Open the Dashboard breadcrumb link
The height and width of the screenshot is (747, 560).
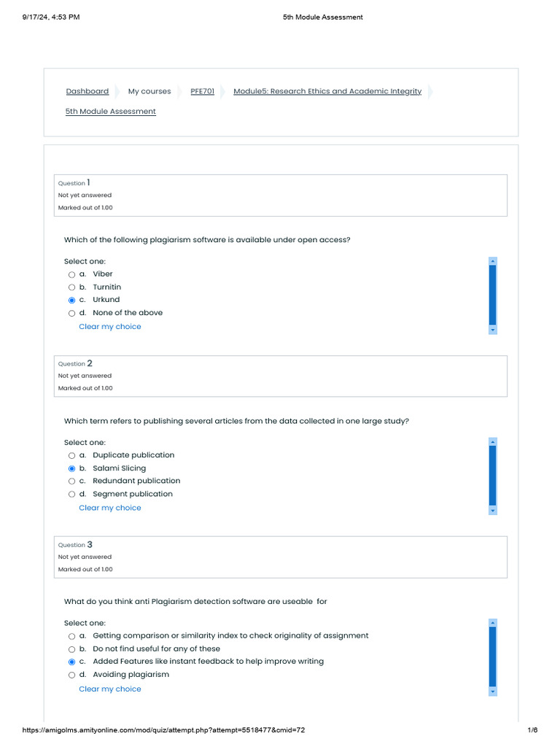click(87, 91)
